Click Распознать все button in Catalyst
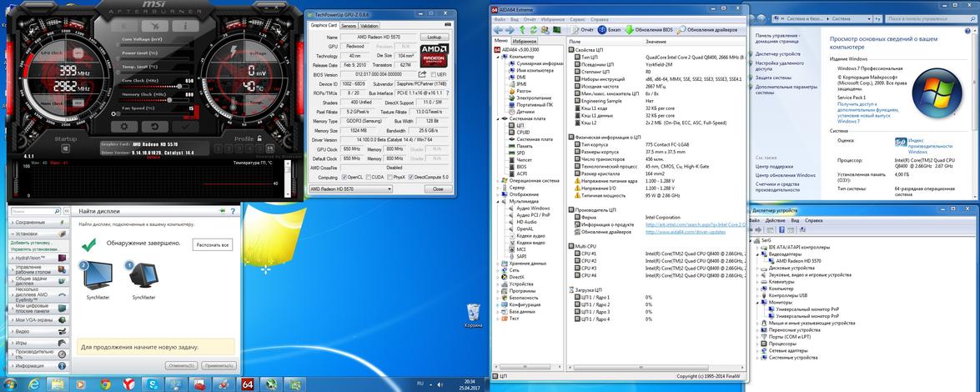The width and height of the screenshot is (980, 392). click(213, 245)
